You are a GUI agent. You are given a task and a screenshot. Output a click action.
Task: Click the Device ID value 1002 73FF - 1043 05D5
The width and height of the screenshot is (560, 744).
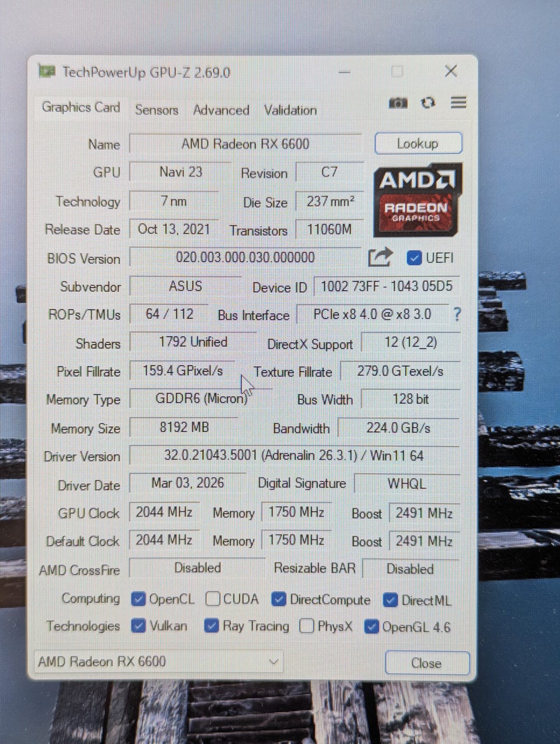[x=387, y=286]
